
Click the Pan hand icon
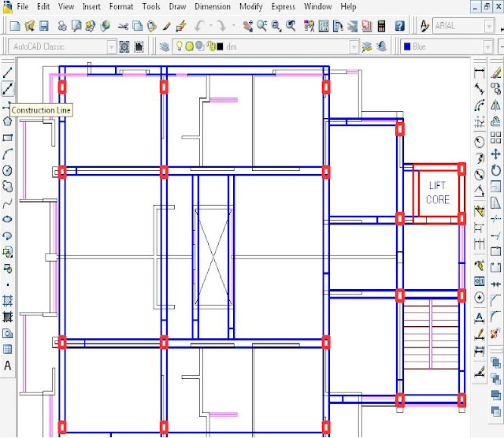point(247,26)
